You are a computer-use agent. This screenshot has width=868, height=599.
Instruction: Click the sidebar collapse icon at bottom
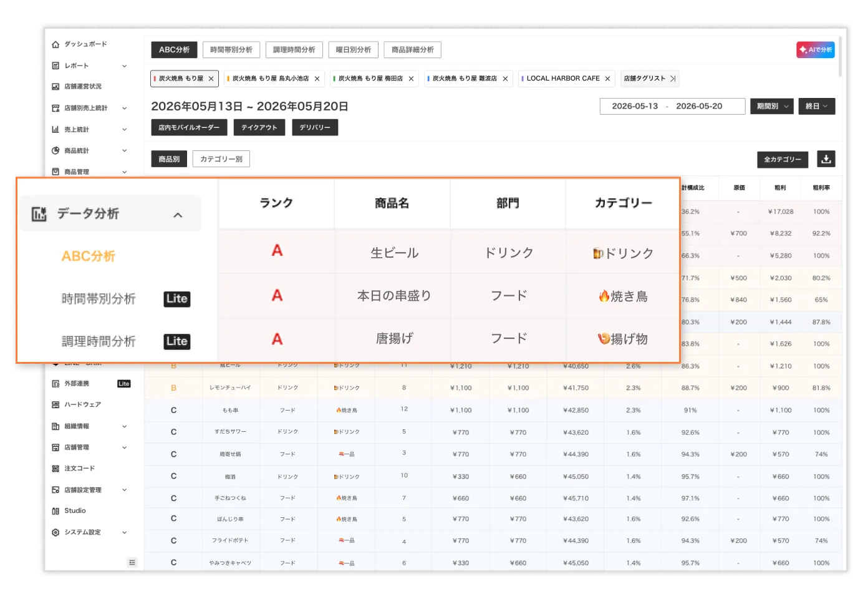click(x=132, y=562)
